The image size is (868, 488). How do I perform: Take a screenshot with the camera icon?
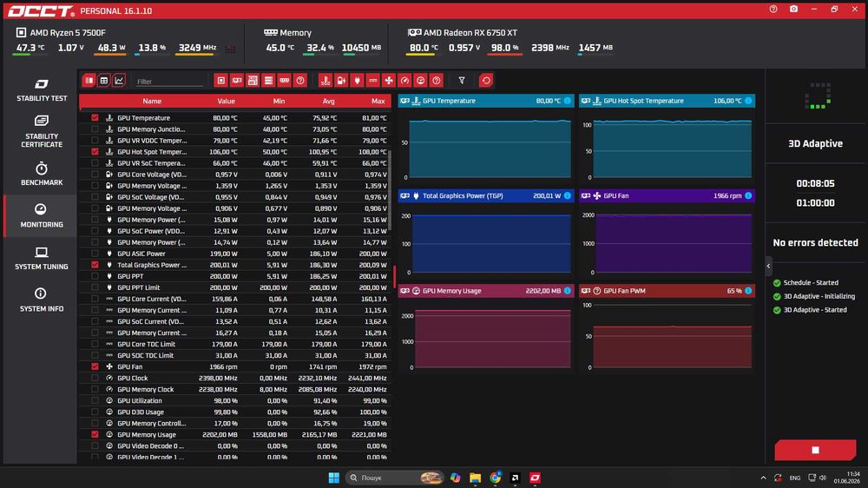coord(794,9)
